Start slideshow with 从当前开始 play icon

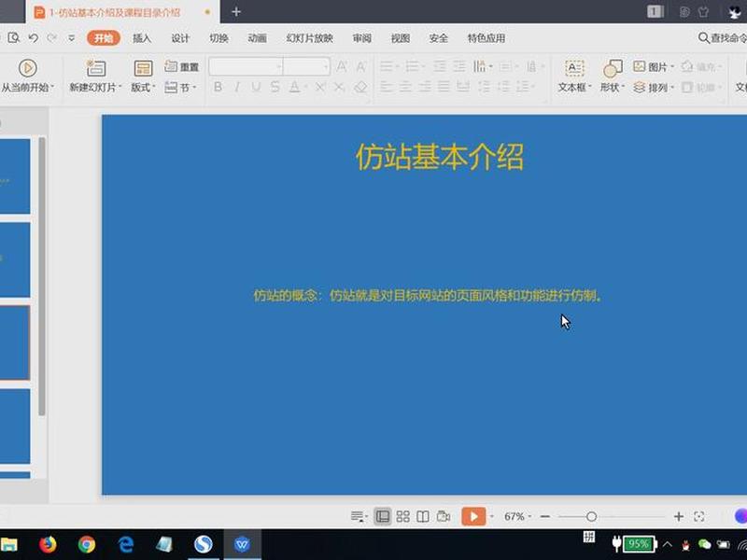(x=28, y=68)
